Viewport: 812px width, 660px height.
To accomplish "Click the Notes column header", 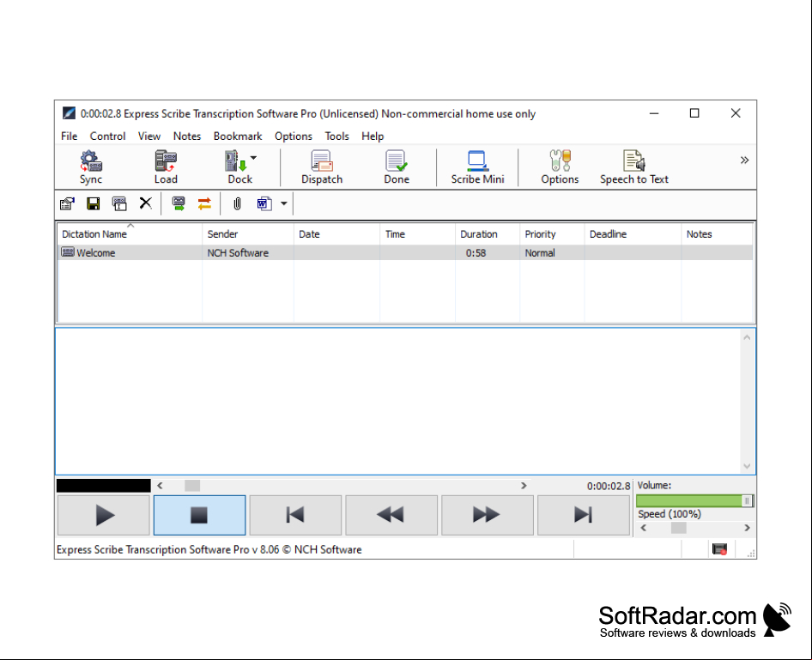I will 718,234.
